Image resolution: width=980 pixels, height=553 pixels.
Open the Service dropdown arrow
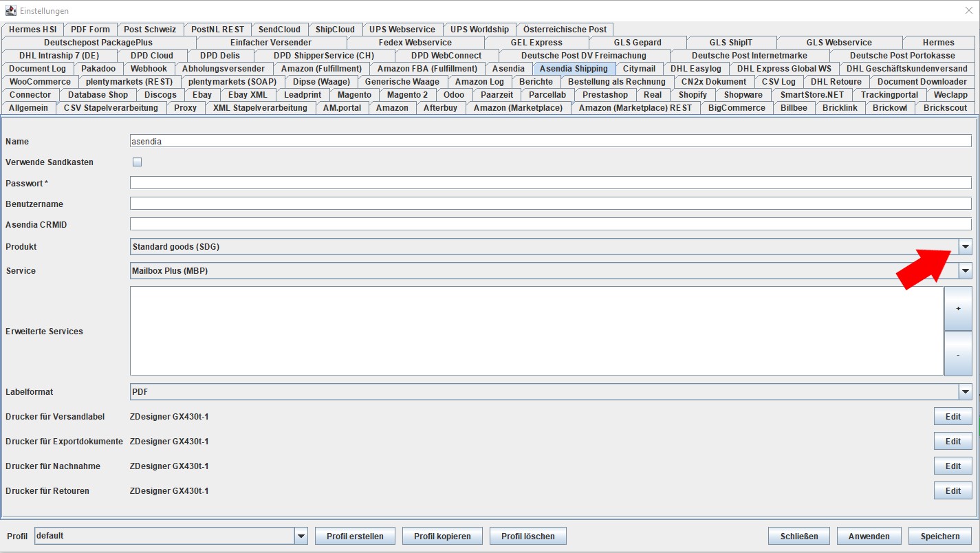(x=966, y=271)
